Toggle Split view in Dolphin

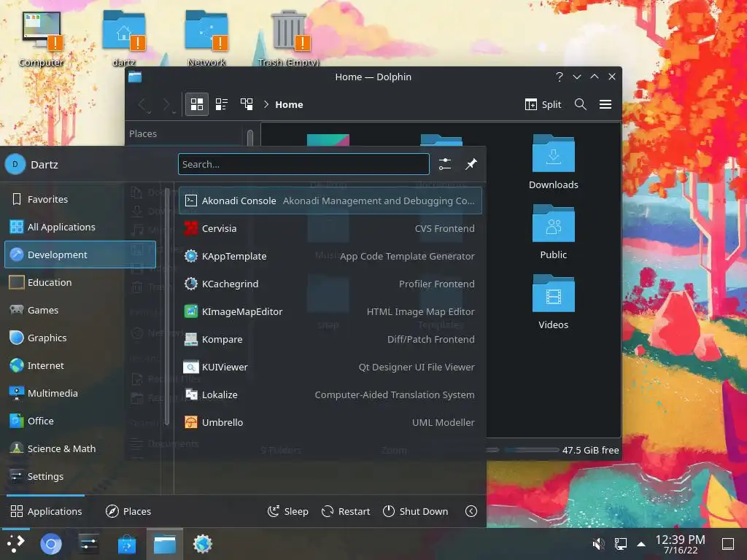543,104
